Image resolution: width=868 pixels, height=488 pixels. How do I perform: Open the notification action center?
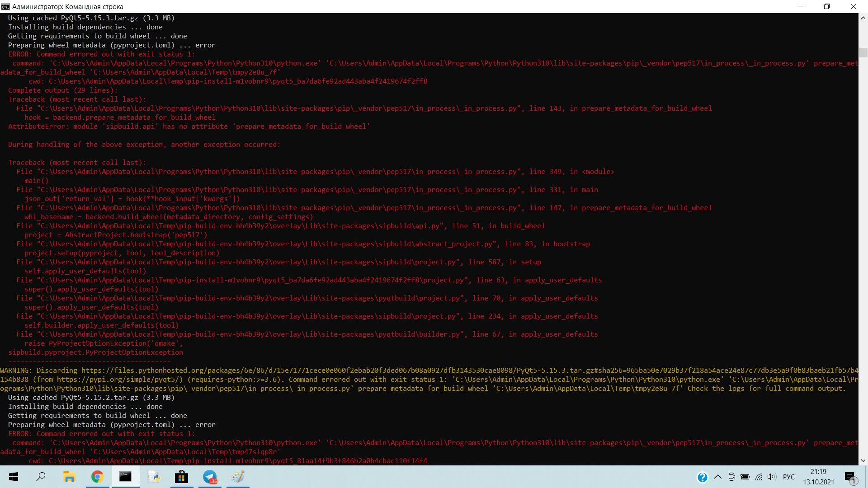coord(850,477)
